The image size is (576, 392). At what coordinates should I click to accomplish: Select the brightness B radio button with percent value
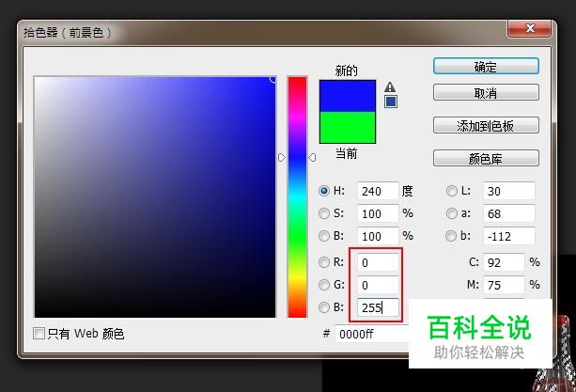coord(324,236)
